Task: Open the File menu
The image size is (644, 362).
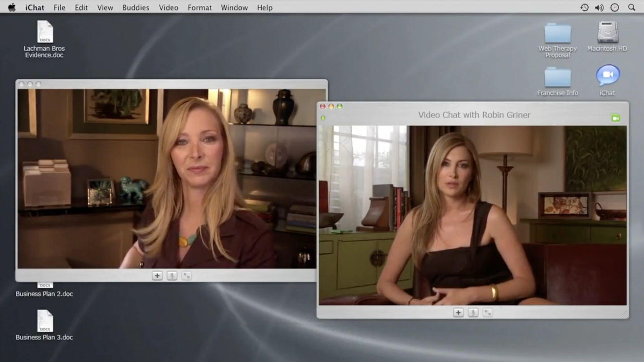Action: pyautogui.click(x=59, y=8)
